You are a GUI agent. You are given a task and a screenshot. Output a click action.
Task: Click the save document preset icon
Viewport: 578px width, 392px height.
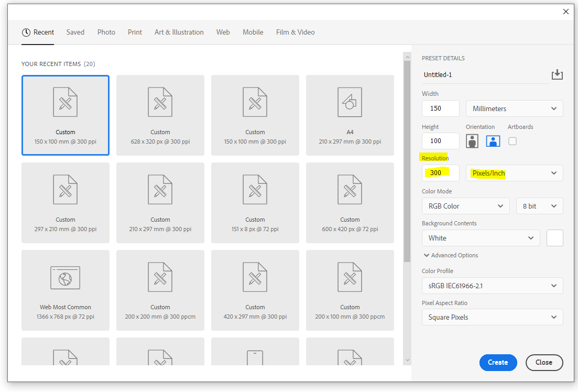(x=557, y=75)
